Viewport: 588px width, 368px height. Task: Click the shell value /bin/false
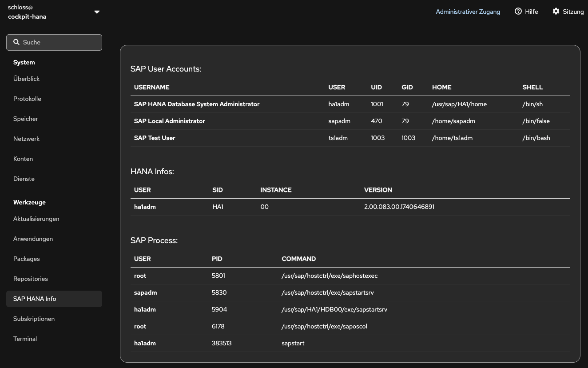click(x=536, y=121)
